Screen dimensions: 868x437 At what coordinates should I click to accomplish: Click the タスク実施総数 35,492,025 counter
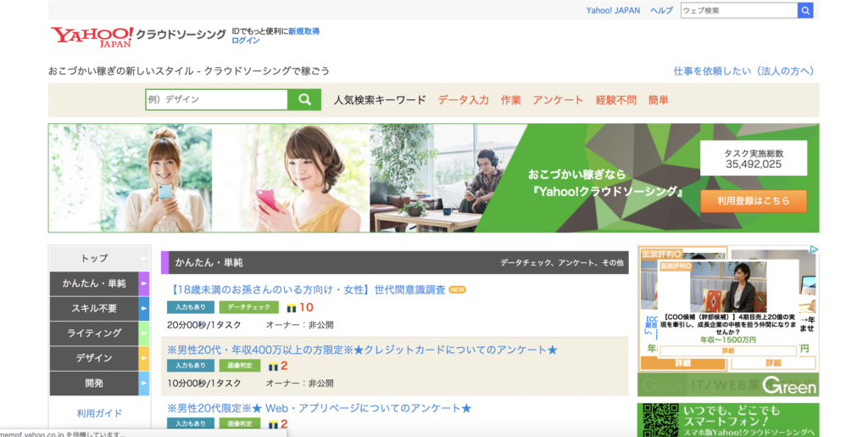coord(754,159)
